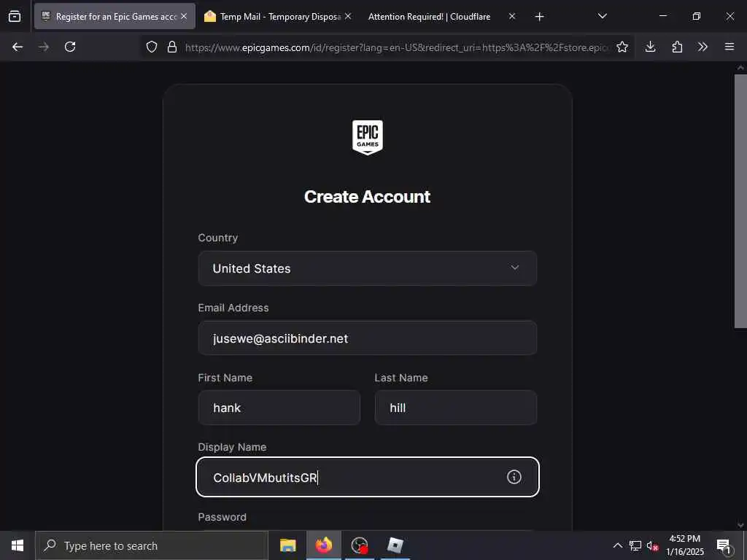Open a new browser tab
747x560 pixels.
point(539,17)
